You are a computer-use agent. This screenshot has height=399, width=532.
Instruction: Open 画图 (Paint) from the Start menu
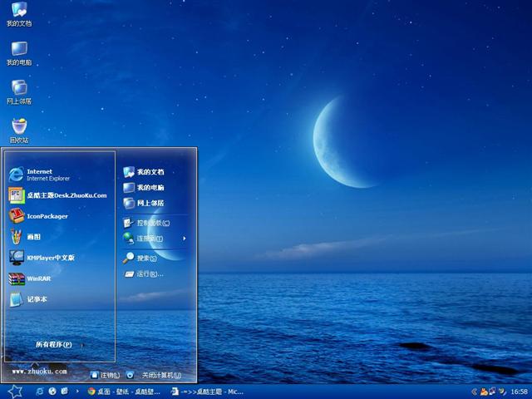pos(33,237)
